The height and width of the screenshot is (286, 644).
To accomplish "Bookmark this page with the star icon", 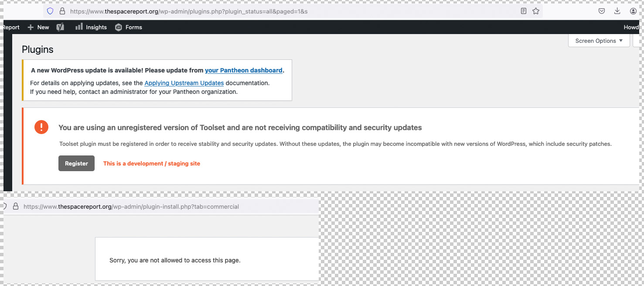I will [536, 11].
